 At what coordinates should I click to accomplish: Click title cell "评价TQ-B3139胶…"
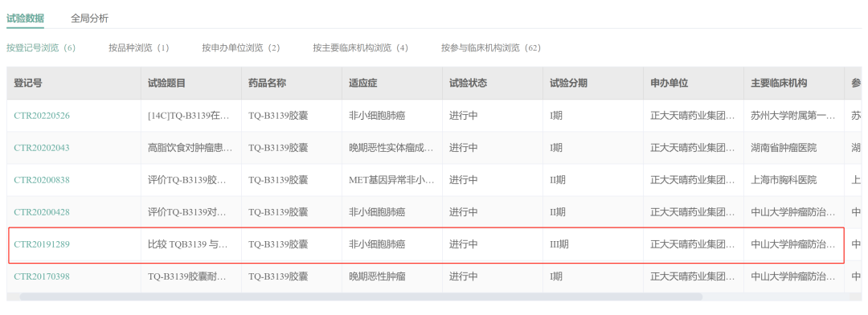point(188,180)
